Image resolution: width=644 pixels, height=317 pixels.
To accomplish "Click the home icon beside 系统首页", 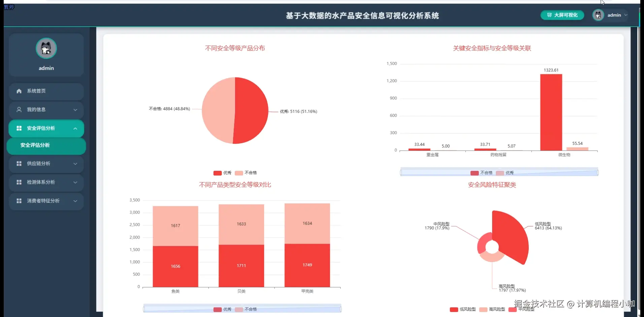I will (x=19, y=91).
